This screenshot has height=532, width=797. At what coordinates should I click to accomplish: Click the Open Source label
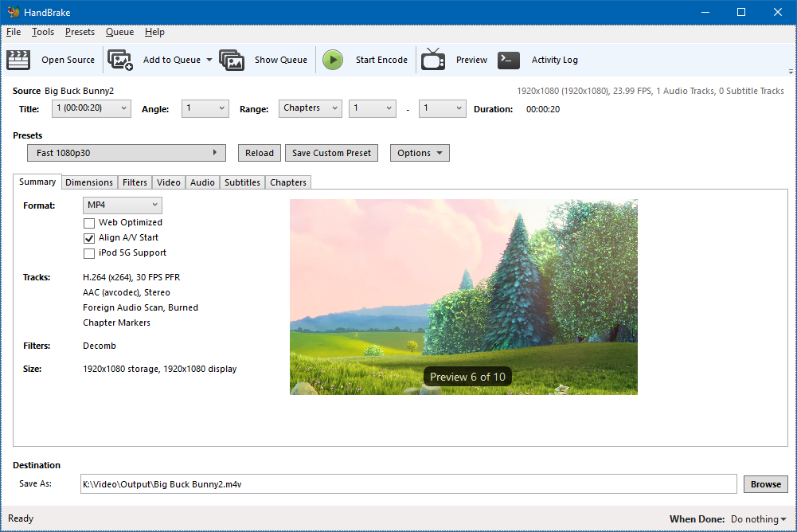tap(68, 60)
